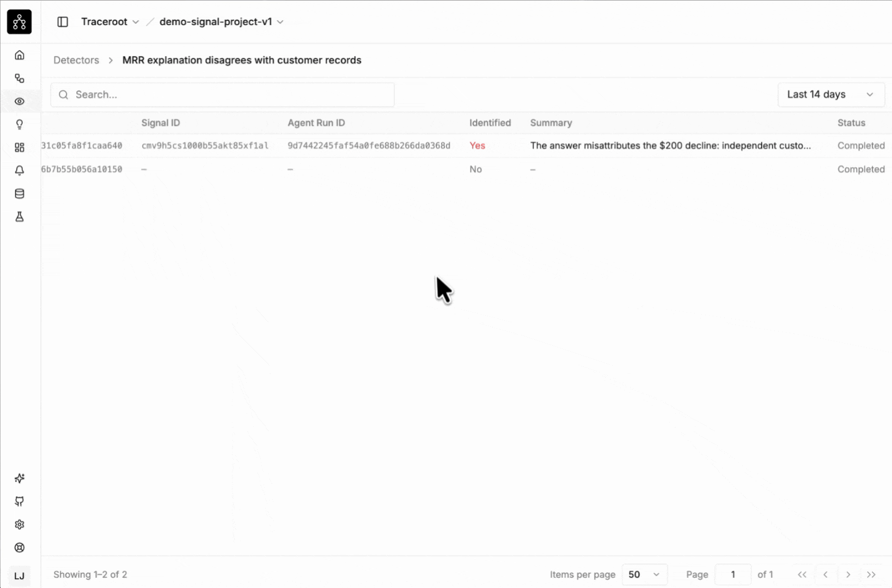Click the Signal ID column header
Screen dimensions: 892x588
(161, 123)
